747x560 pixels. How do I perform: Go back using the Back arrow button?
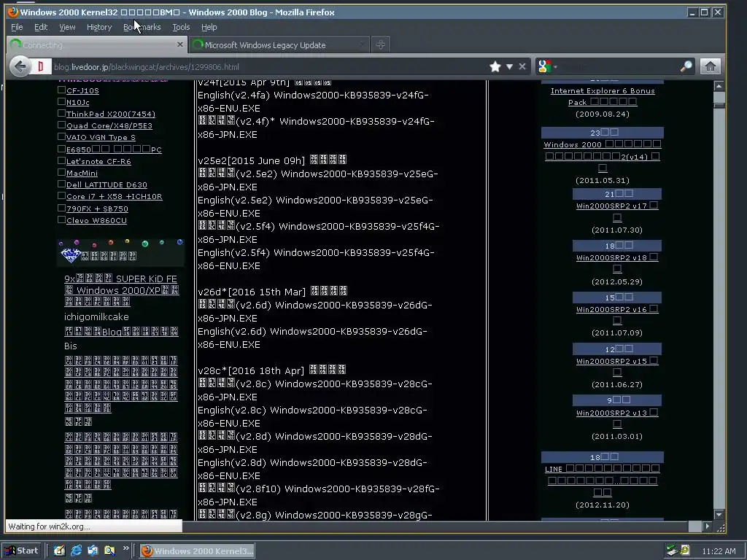(x=20, y=66)
